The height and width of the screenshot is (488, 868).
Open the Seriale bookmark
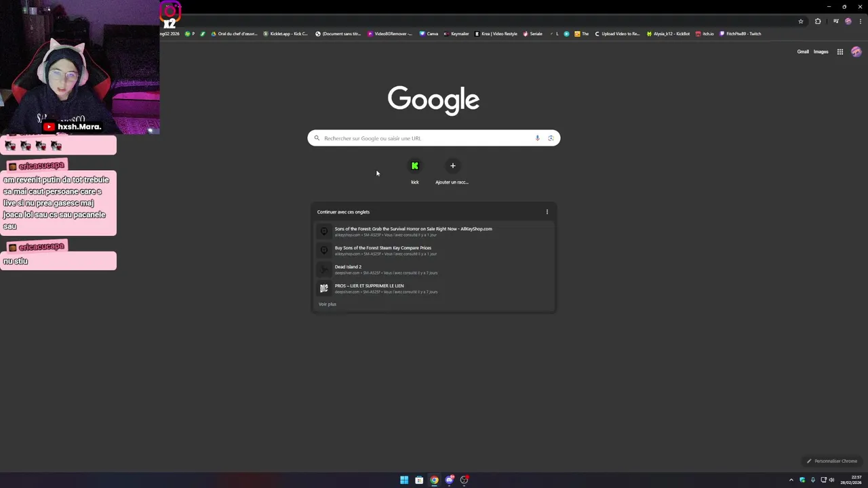pos(532,33)
